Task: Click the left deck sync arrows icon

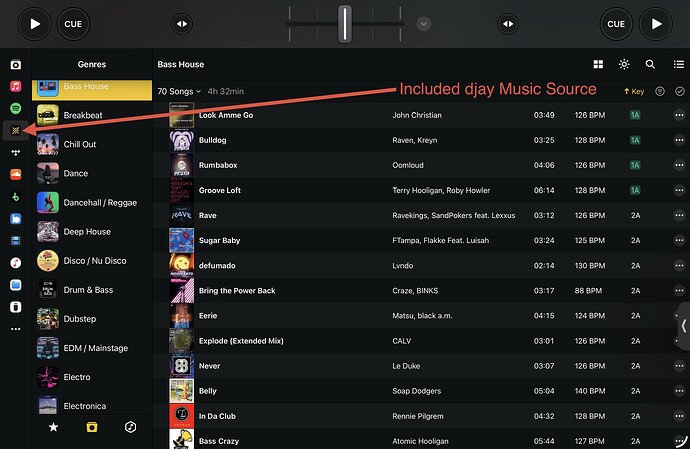Action: coord(182,24)
